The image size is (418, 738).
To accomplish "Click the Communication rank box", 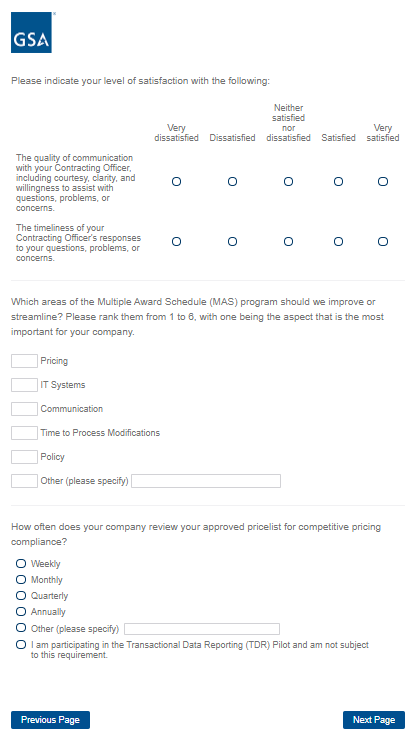I will tap(24, 409).
